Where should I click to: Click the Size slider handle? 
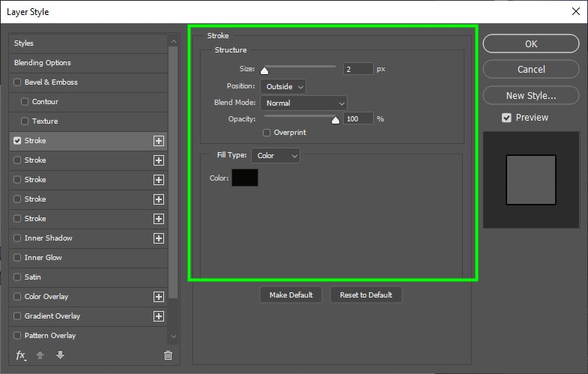click(x=264, y=70)
